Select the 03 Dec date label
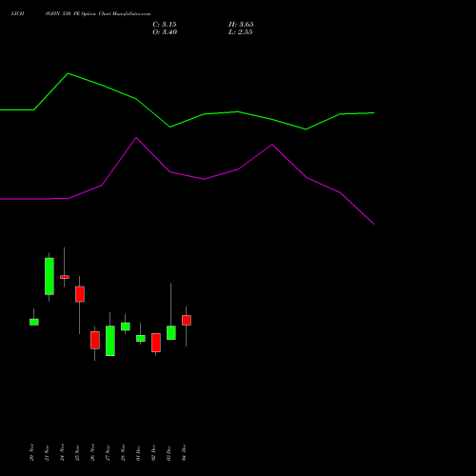 (169, 452)
